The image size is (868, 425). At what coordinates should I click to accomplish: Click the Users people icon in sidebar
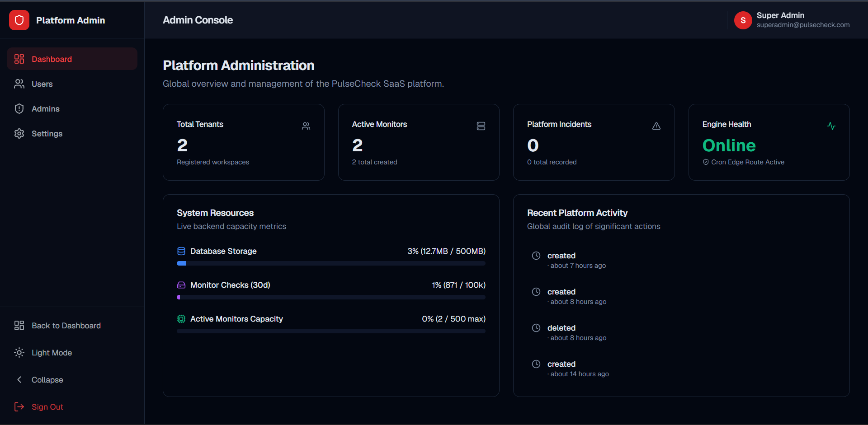pos(19,84)
